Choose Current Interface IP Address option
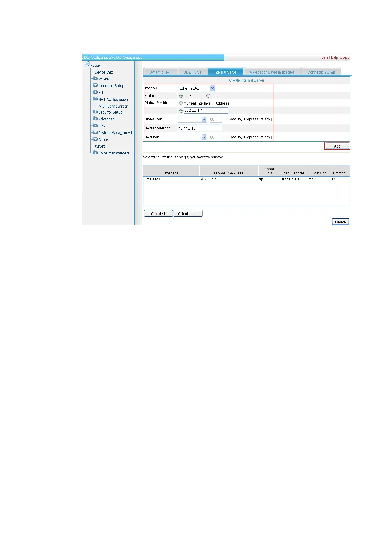 [181, 103]
